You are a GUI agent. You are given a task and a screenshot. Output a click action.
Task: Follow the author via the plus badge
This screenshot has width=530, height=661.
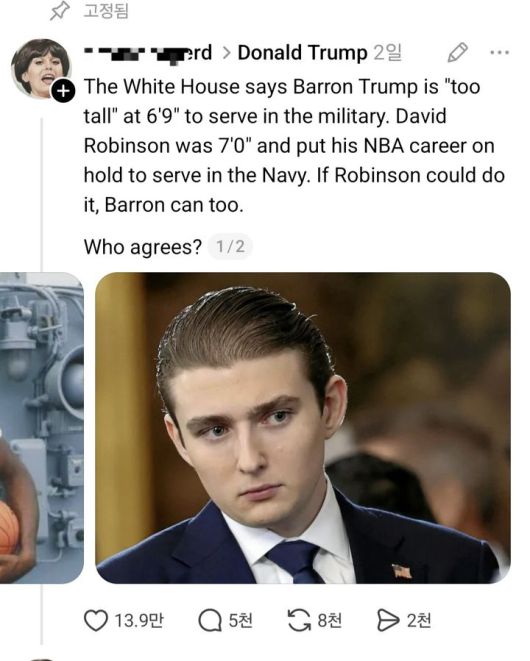coord(63,91)
